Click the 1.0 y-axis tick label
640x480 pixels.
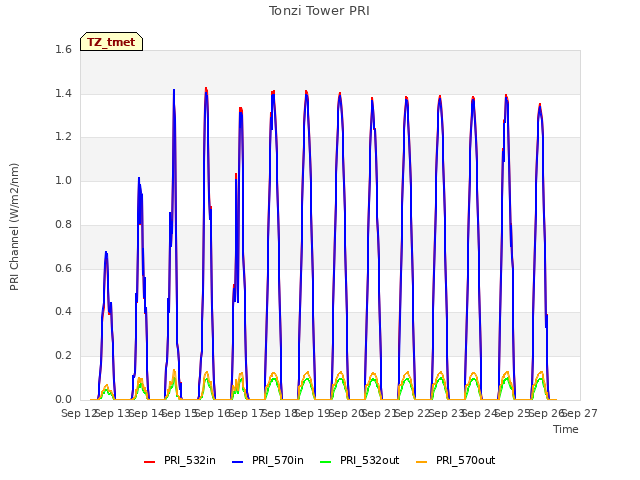[63, 180]
